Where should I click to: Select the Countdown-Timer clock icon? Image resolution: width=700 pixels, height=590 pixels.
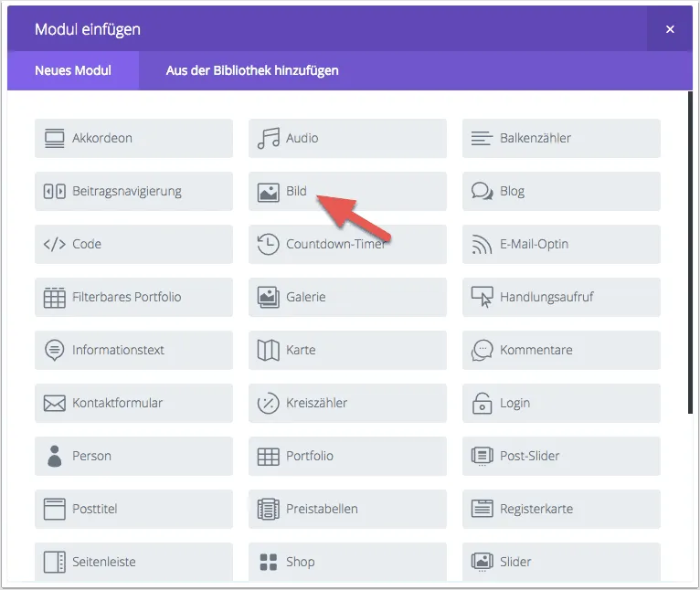268,244
